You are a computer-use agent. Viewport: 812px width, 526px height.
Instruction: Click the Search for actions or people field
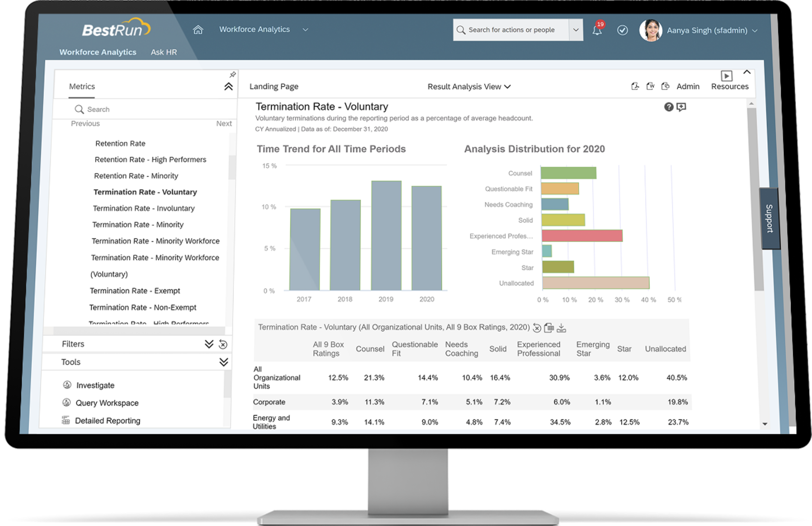511,30
